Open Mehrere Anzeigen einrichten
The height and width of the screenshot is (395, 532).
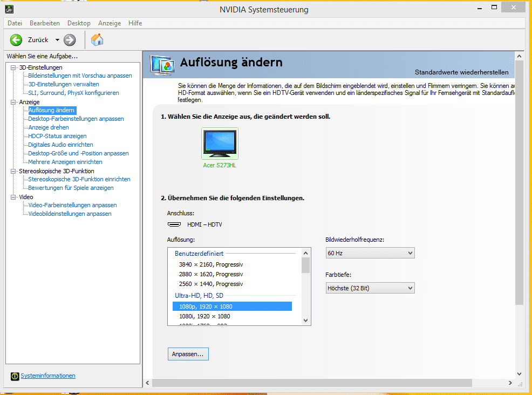65,162
